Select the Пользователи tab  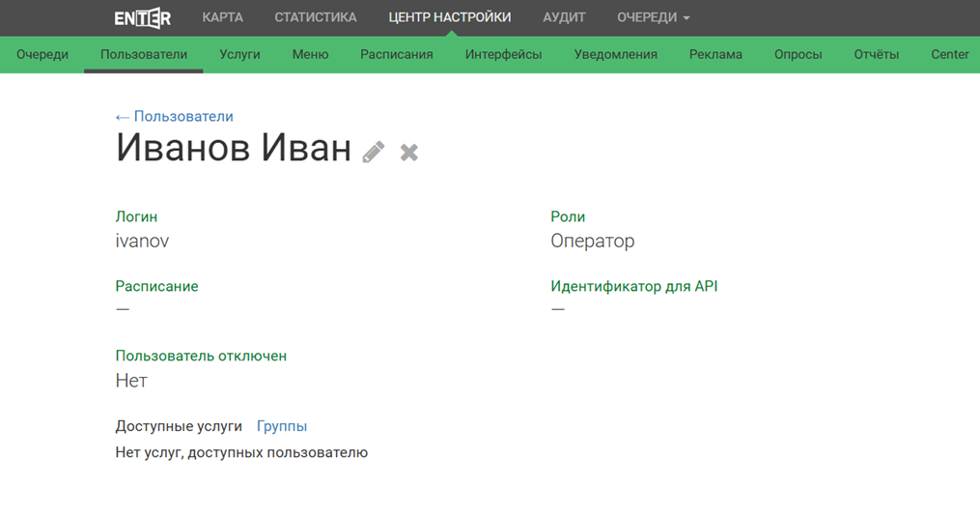(144, 54)
